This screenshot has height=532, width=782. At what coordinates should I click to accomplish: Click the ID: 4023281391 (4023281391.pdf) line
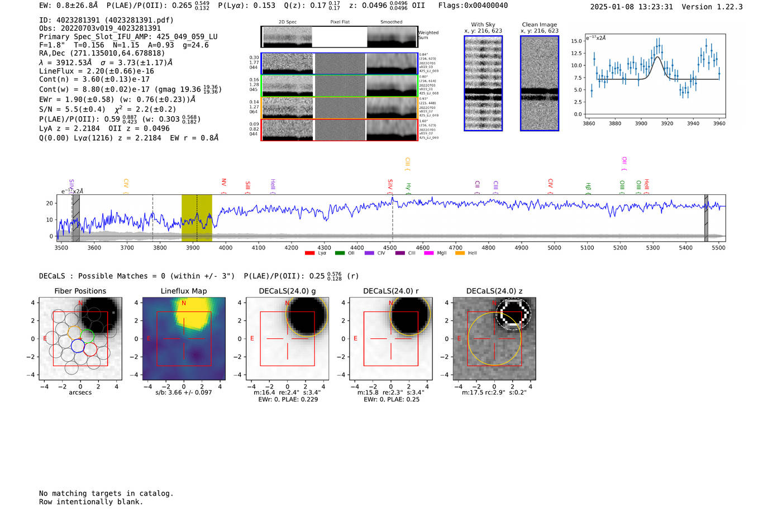click(106, 20)
